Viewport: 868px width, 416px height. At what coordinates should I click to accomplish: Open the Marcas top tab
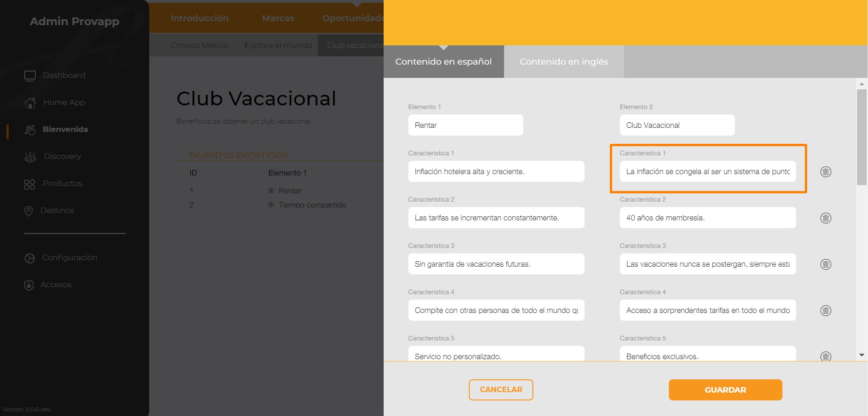tap(278, 18)
